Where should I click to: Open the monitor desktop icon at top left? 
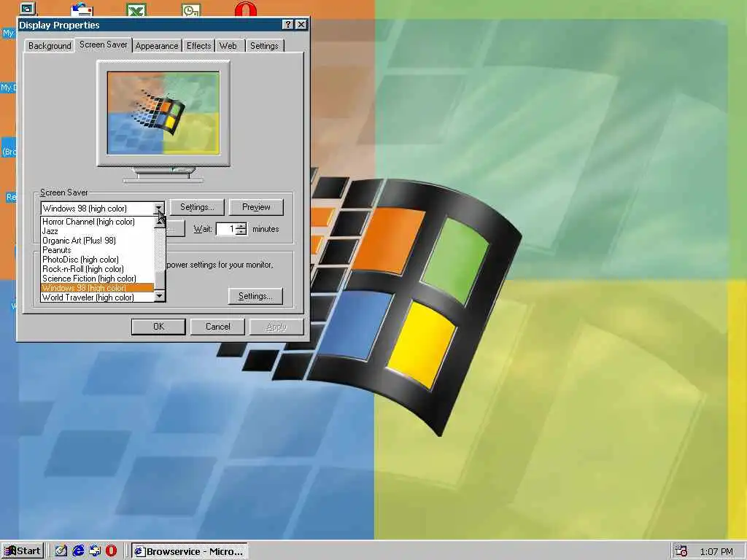(28, 8)
